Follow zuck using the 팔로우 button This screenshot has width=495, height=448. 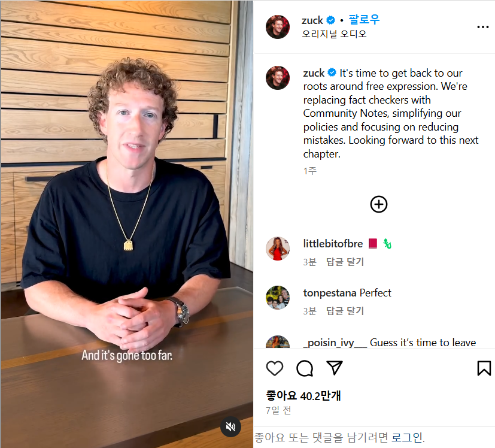[364, 20]
